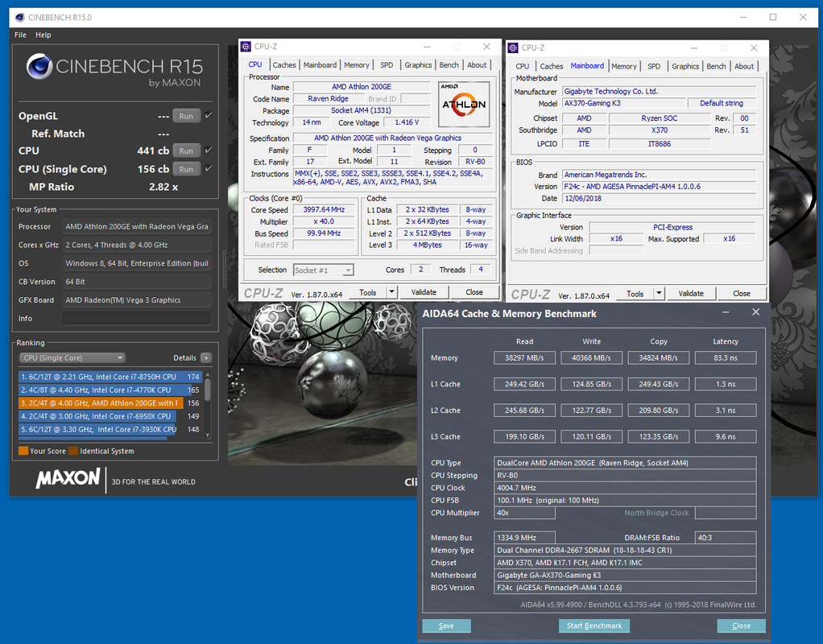This screenshot has width=823, height=644.
Task: Click Close button in AIDA64 window
Action: click(x=741, y=625)
